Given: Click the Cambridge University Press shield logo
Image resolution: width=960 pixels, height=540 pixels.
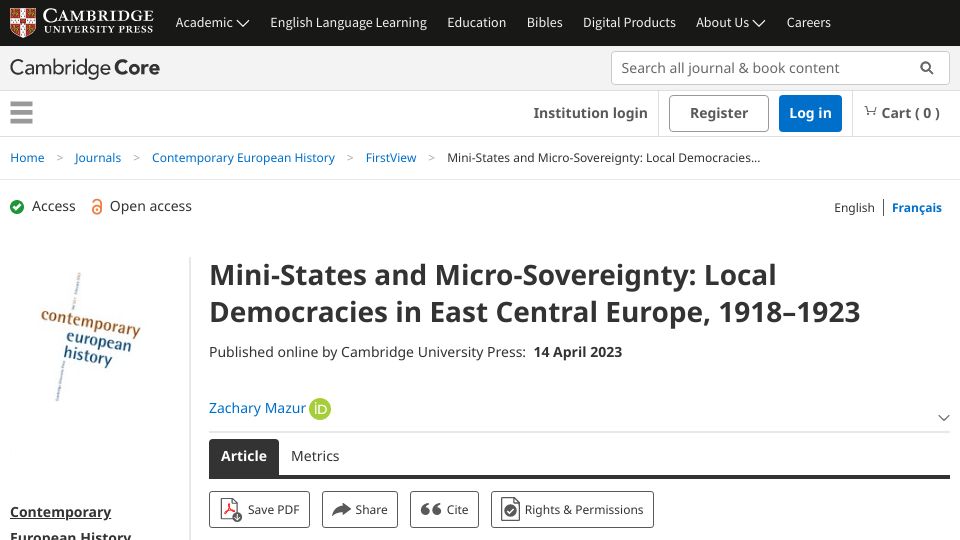Looking at the screenshot, I should (23, 23).
